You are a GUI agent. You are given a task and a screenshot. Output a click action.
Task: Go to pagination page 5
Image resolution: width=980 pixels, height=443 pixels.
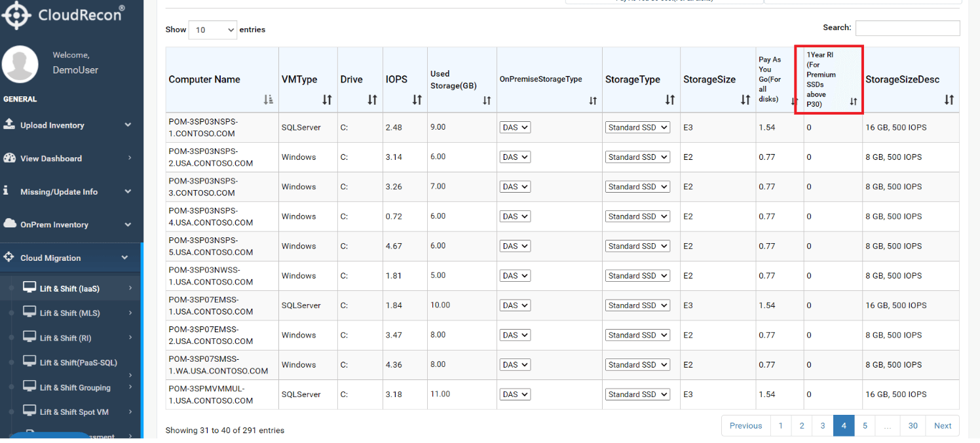point(865,425)
